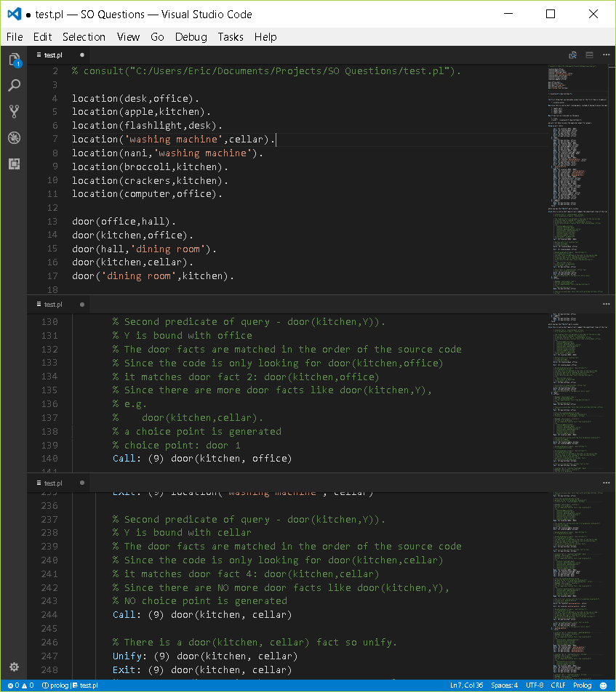Viewport: 616px width, 692px height.
Task: Open the File menu
Action: (x=15, y=37)
